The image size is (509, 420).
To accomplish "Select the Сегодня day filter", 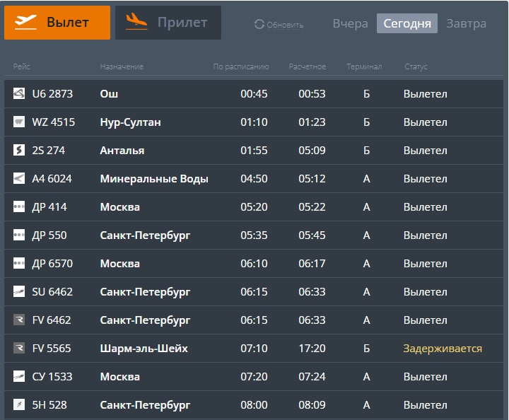I will pos(407,23).
